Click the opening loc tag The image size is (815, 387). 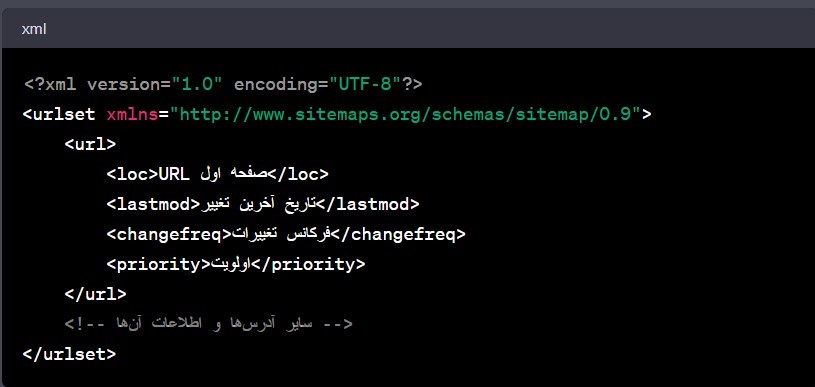132,175
